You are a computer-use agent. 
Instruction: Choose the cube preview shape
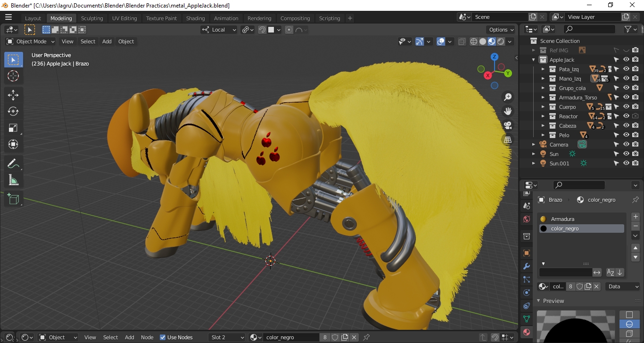pos(629,334)
